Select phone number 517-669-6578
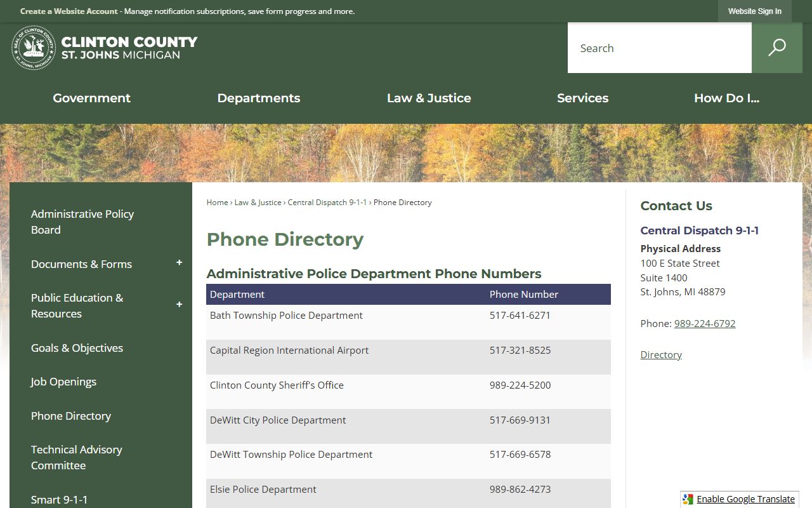The height and width of the screenshot is (508, 812). (x=520, y=455)
